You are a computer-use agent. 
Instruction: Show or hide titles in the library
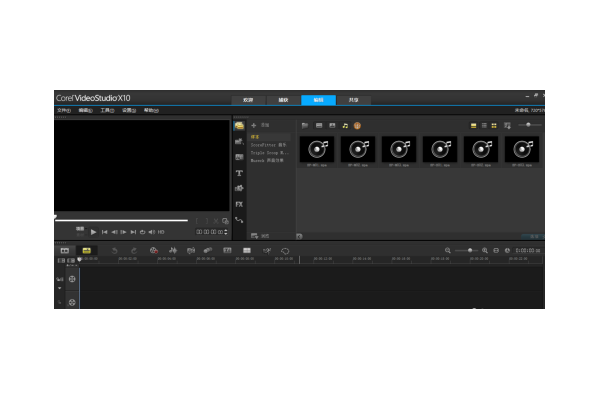coord(473,126)
